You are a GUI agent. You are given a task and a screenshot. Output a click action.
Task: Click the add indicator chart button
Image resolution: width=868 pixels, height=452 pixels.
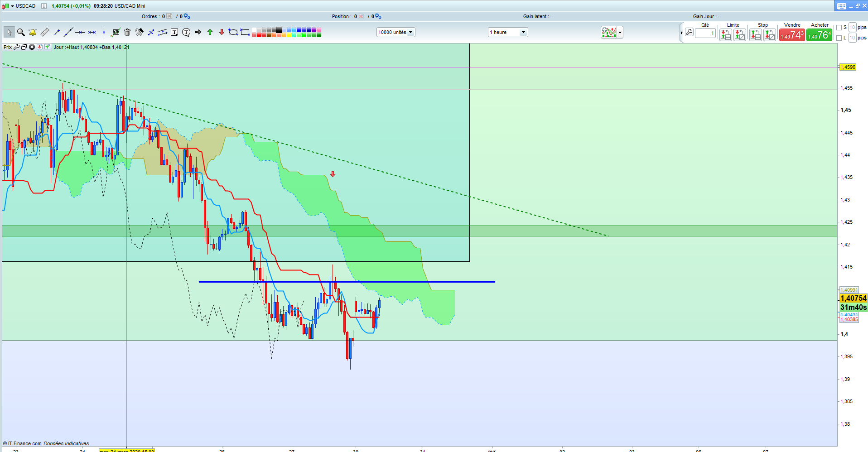(x=608, y=32)
